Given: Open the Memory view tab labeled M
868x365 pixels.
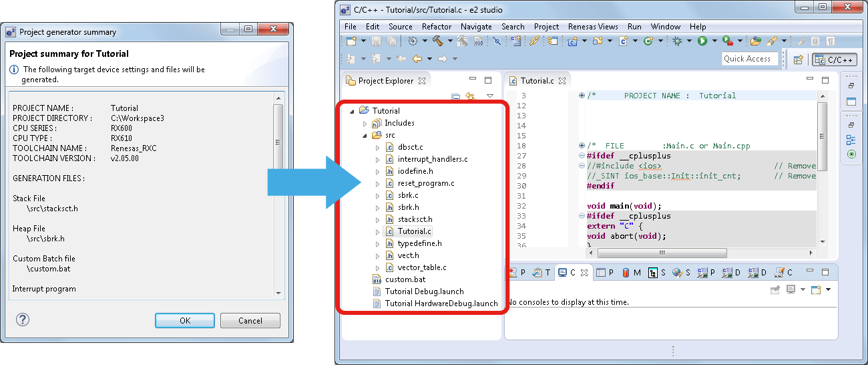Looking at the screenshot, I should (x=631, y=272).
